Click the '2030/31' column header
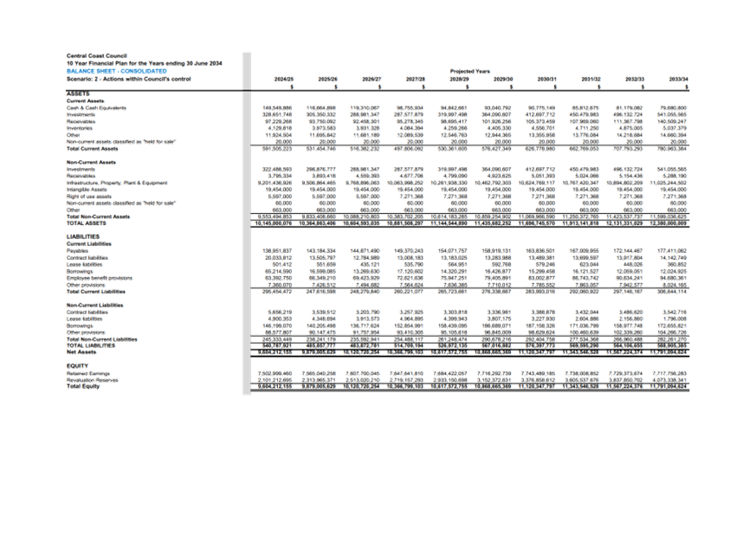 (x=546, y=79)
